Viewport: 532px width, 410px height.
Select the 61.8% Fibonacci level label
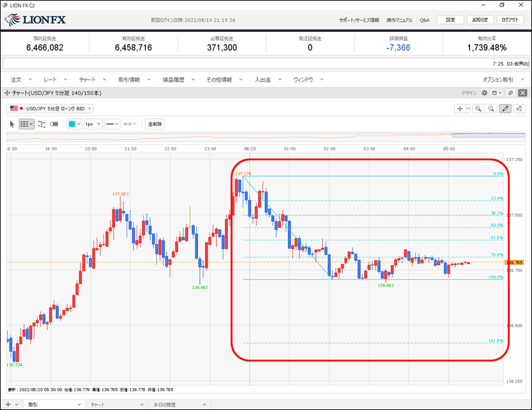tap(497, 238)
